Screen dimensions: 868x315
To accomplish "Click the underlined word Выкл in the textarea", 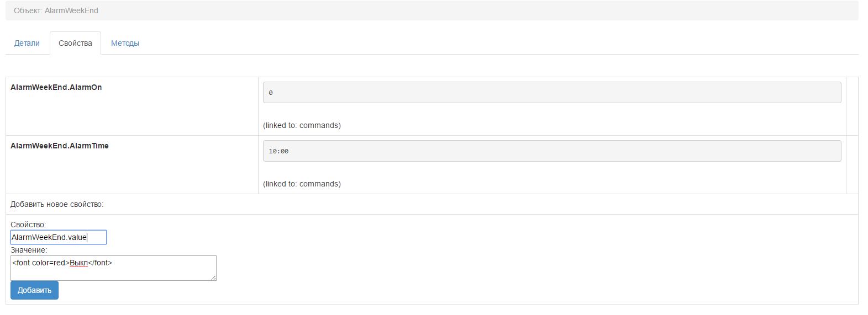I will [x=78, y=263].
